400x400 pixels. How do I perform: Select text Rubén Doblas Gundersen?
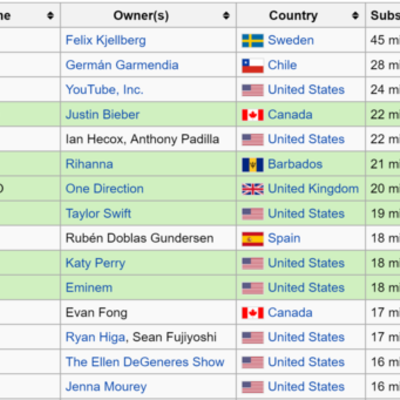coord(140,238)
